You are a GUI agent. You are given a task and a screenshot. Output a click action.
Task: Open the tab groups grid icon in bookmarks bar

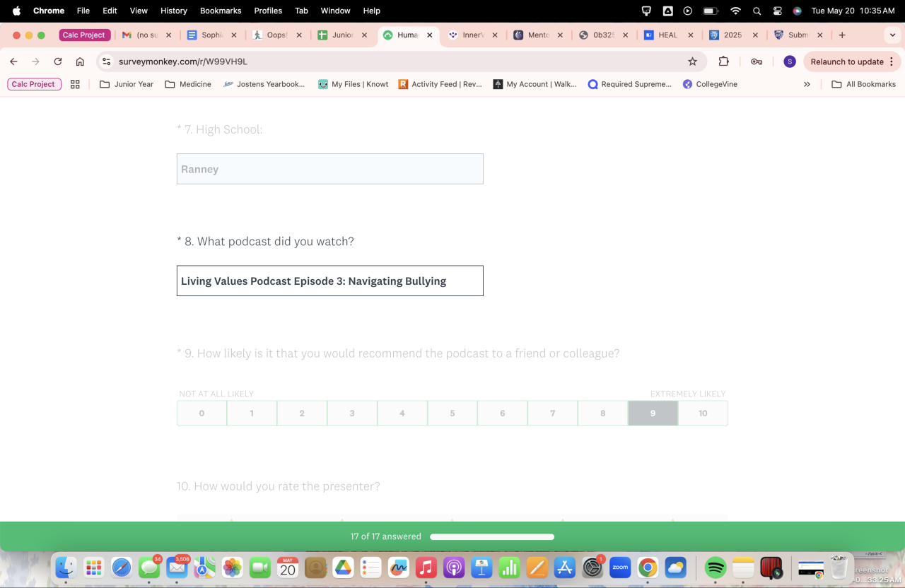(x=75, y=84)
